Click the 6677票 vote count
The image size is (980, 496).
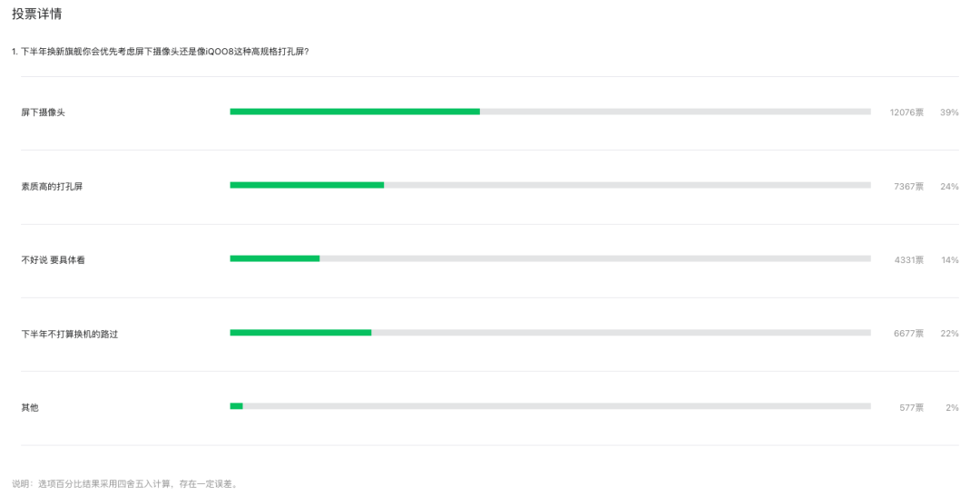click(x=908, y=334)
